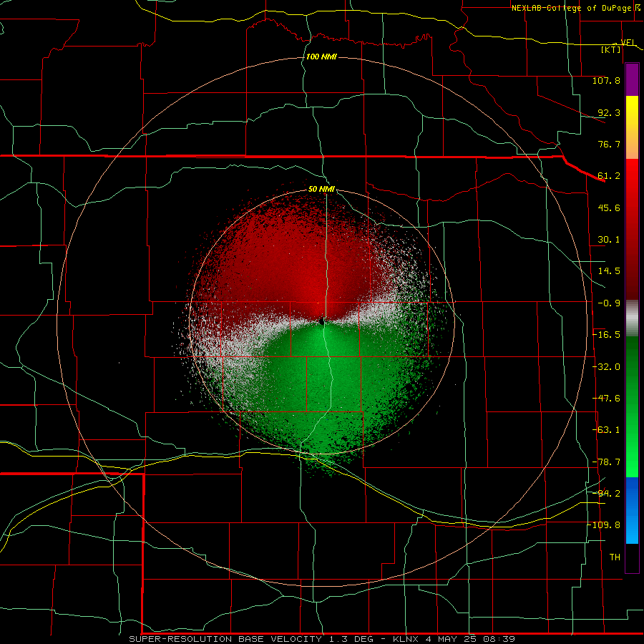Select the -32.0 legend value
This screenshot has height=644, width=644.
pos(606,367)
